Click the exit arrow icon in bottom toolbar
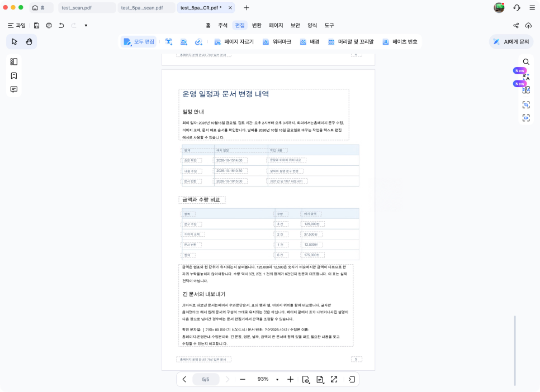Screen dimensions: 540x392 352,379
